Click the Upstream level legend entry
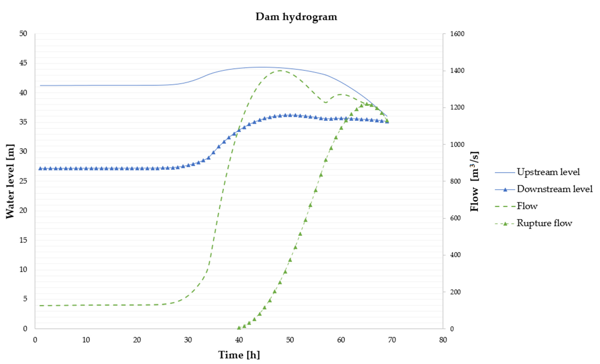Screen dimensions: 600x364 [x=548, y=172]
